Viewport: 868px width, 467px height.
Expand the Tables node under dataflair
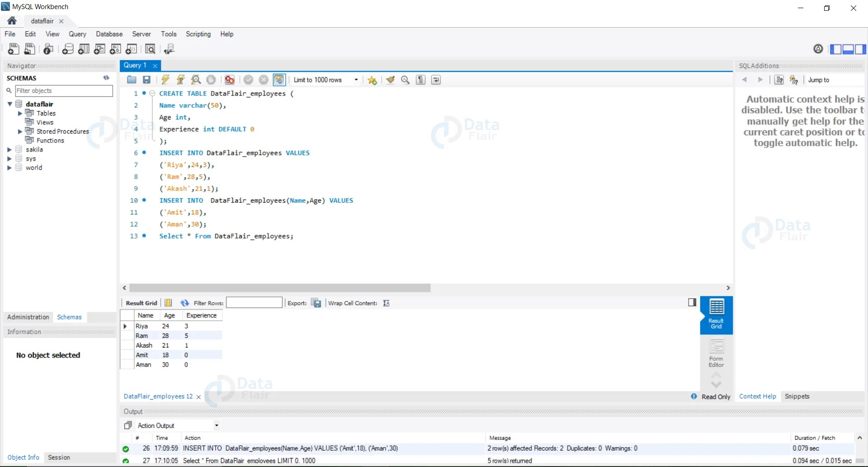point(20,113)
